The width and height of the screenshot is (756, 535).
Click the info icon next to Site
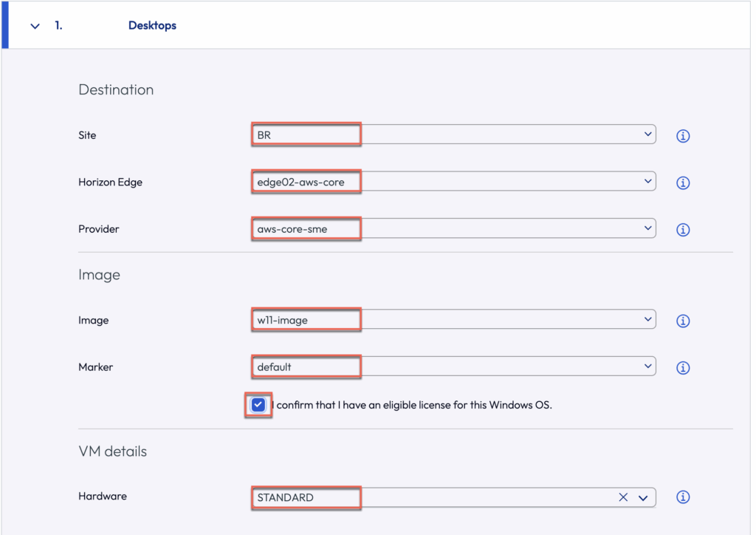pos(683,136)
